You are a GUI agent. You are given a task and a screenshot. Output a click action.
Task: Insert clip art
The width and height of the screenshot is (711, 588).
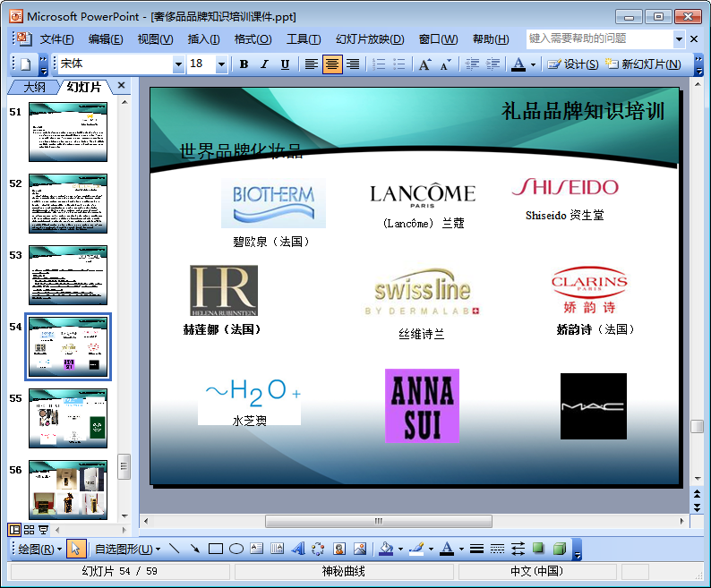coord(339,549)
